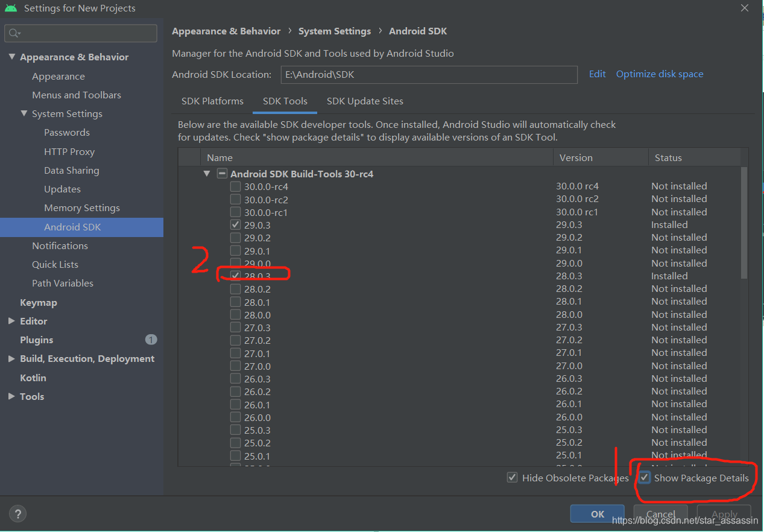Open Memory Settings page
This screenshot has height=532, width=764.
(82, 207)
